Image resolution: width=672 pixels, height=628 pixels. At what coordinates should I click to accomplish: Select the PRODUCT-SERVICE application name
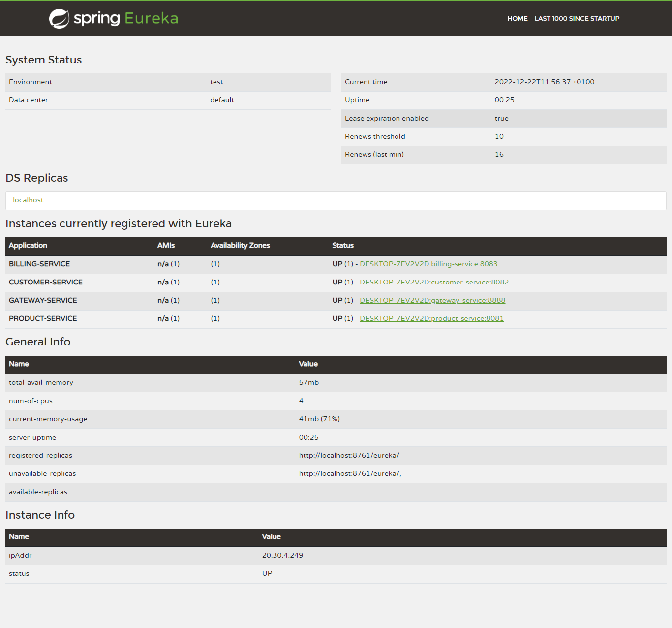pos(43,319)
